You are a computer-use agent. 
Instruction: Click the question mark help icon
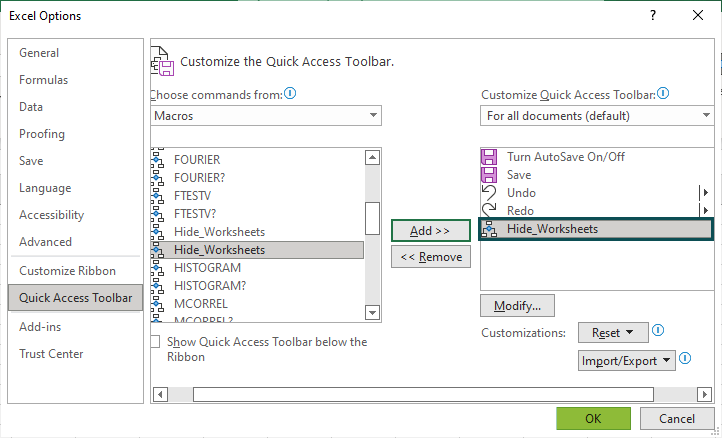coord(653,15)
